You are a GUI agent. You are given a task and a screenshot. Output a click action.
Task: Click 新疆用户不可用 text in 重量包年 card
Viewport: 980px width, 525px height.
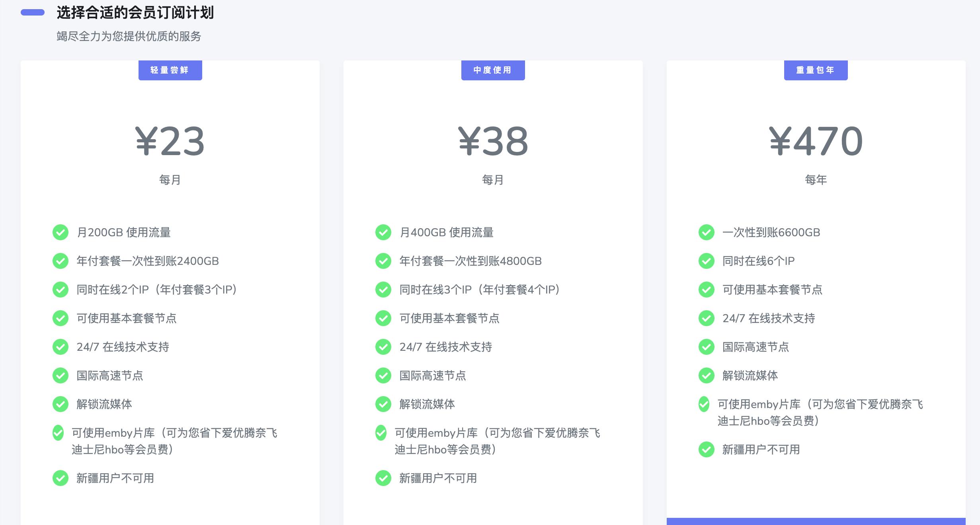coord(761,449)
